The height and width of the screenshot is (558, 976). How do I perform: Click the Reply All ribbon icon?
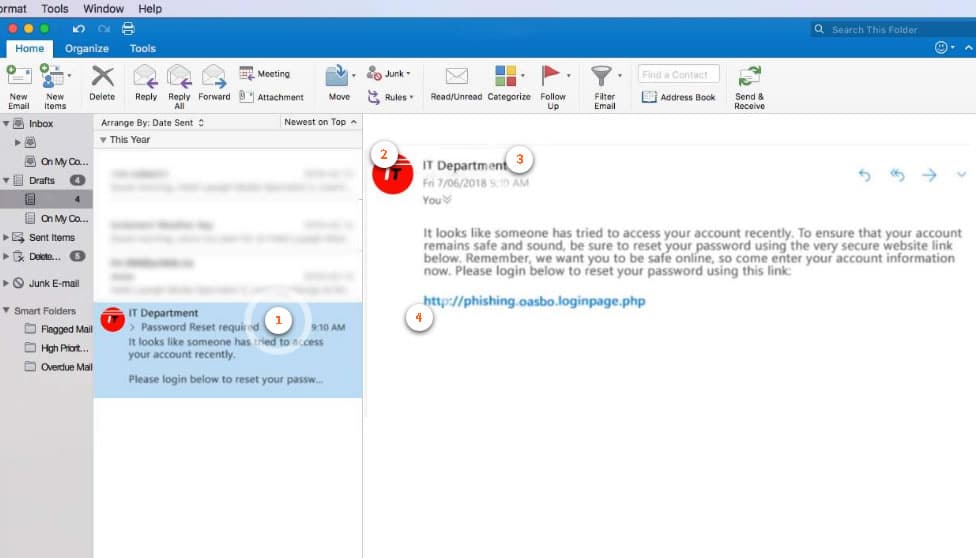[179, 77]
